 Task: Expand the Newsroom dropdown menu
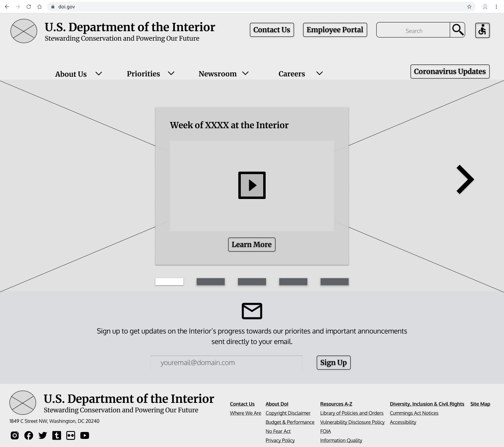[223, 74]
